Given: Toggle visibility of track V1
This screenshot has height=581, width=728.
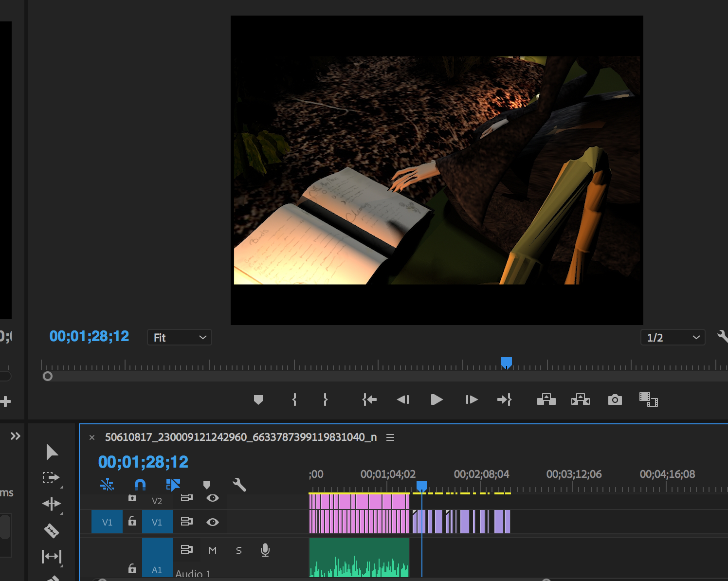Looking at the screenshot, I should click(213, 522).
